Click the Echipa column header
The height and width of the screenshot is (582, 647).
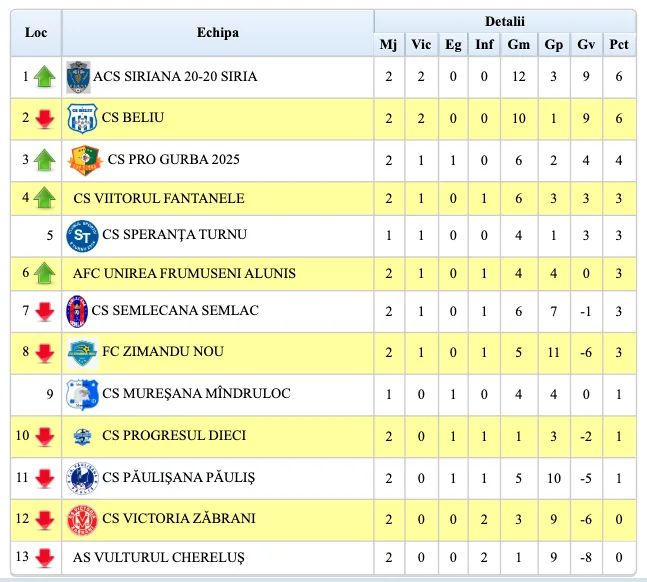(x=218, y=33)
